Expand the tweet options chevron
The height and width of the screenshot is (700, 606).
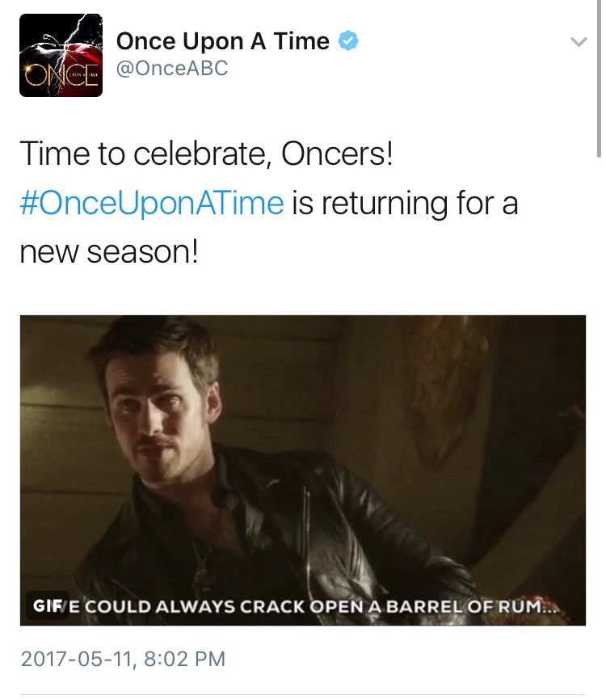[x=579, y=42]
